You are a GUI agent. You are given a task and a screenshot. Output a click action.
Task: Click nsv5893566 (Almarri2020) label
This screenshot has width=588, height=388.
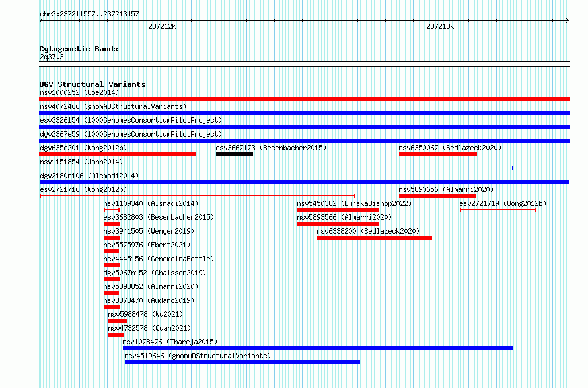pyautogui.click(x=344, y=217)
